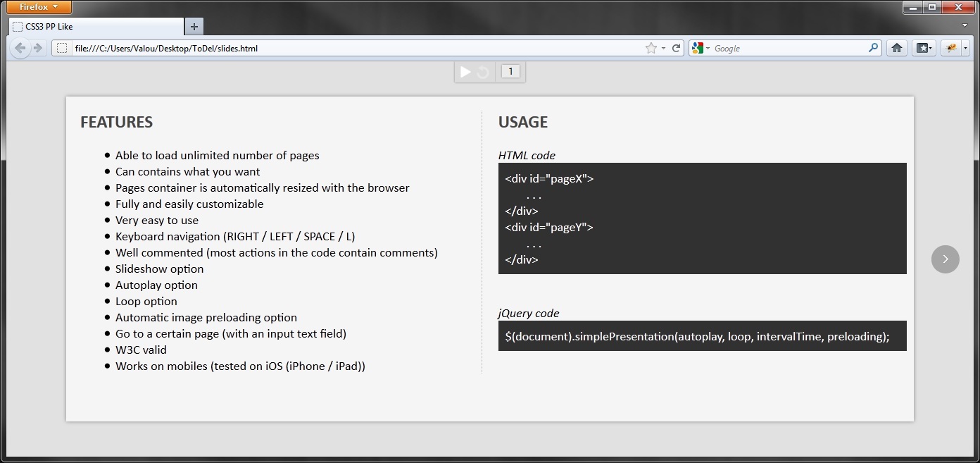This screenshot has width=980, height=463.
Task: Click the page number input field
Action: 510,71
